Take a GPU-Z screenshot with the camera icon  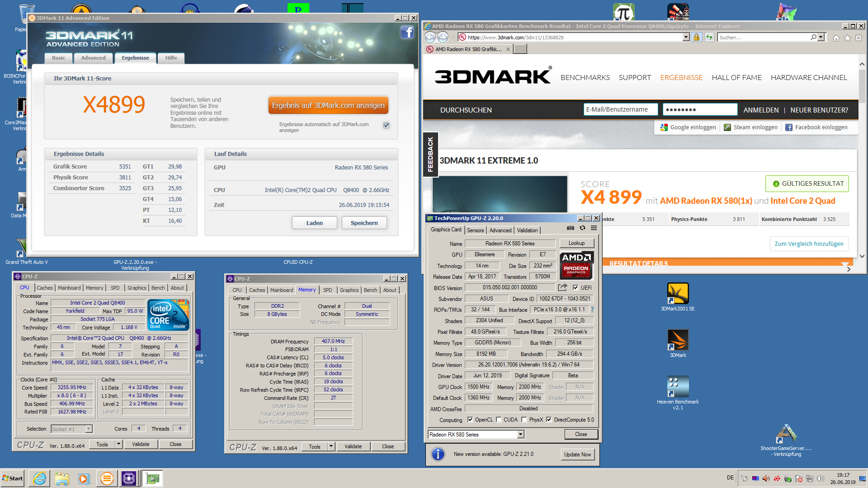tap(571, 228)
